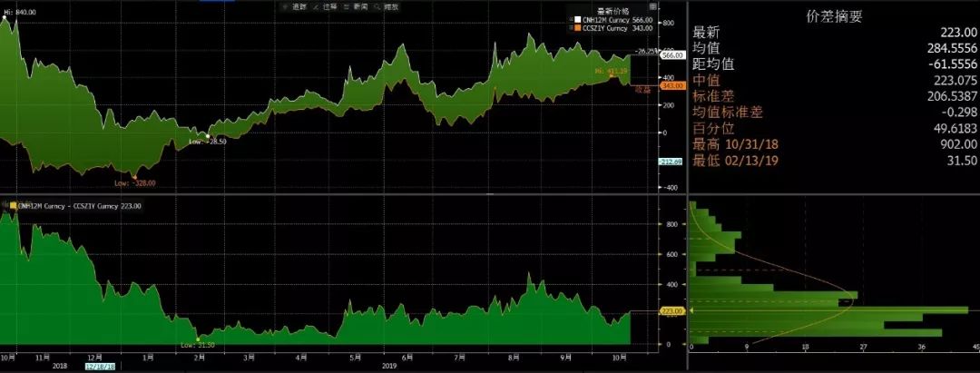Screen dimensions: 980x373
Task: Click the Hi: 413.19 orange label
Action: click(x=611, y=71)
